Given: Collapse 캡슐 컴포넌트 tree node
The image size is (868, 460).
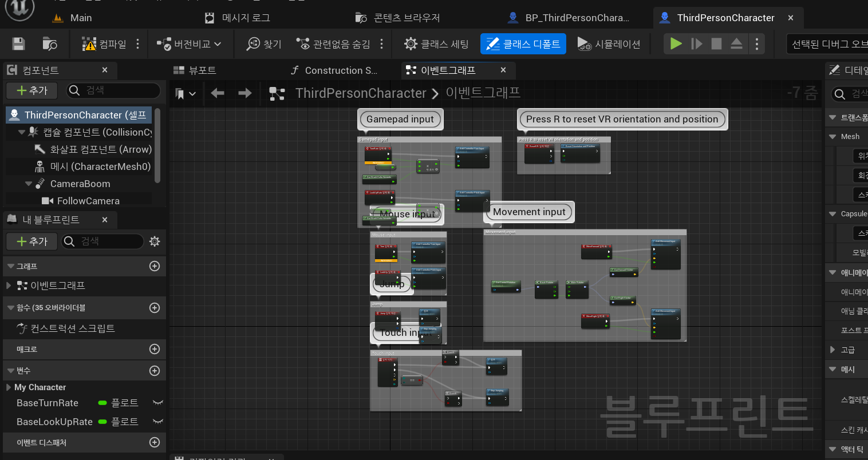Looking at the screenshot, I should [x=22, y=132].
